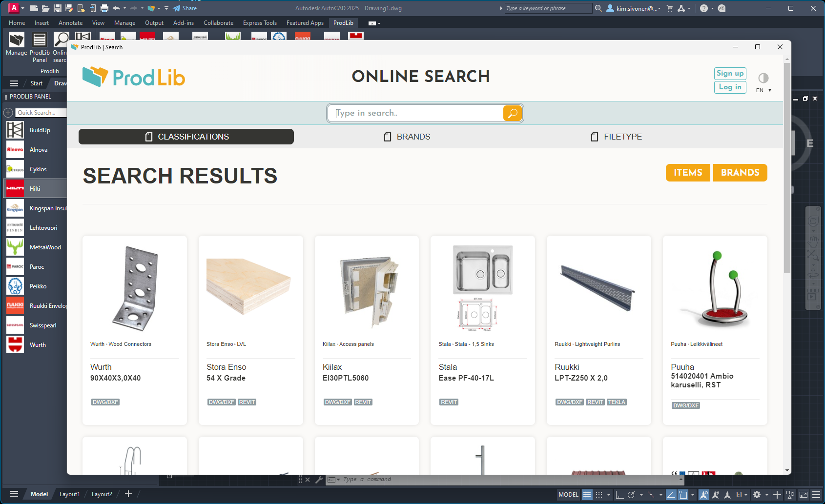Toggle polar tracking in status bar
825x504 pixels.
point(631,495)
